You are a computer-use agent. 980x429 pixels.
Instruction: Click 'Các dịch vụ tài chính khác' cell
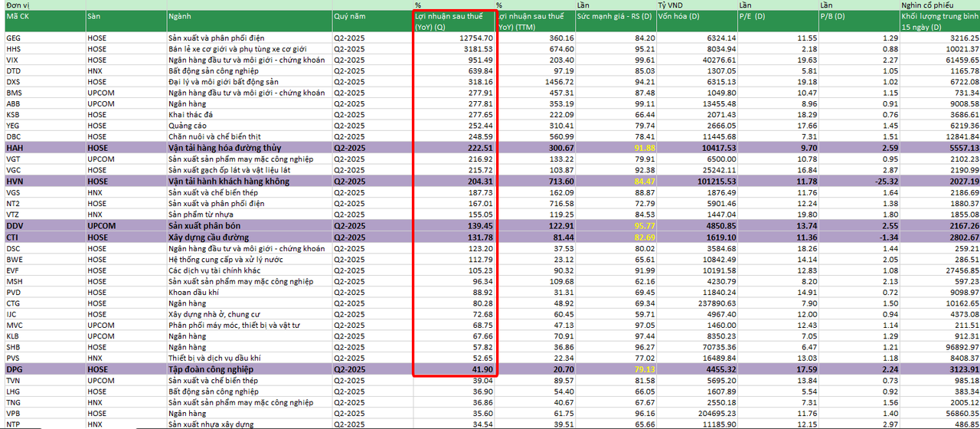pos(214,270)
